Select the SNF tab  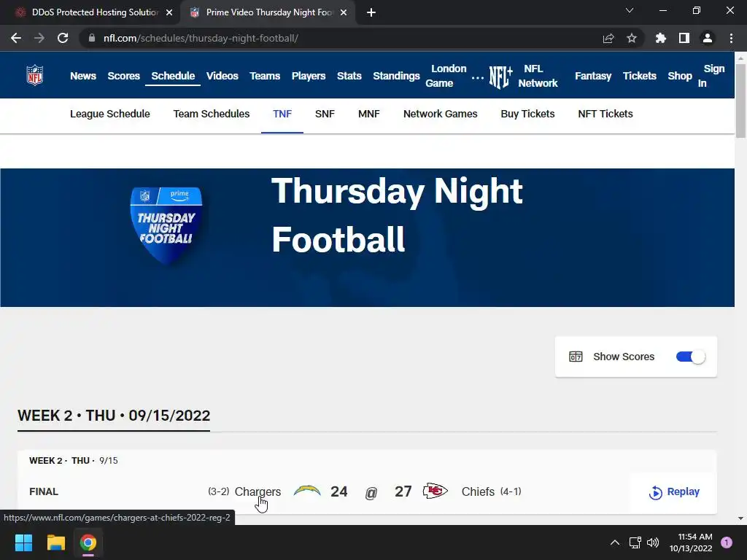tap(325, 114)
